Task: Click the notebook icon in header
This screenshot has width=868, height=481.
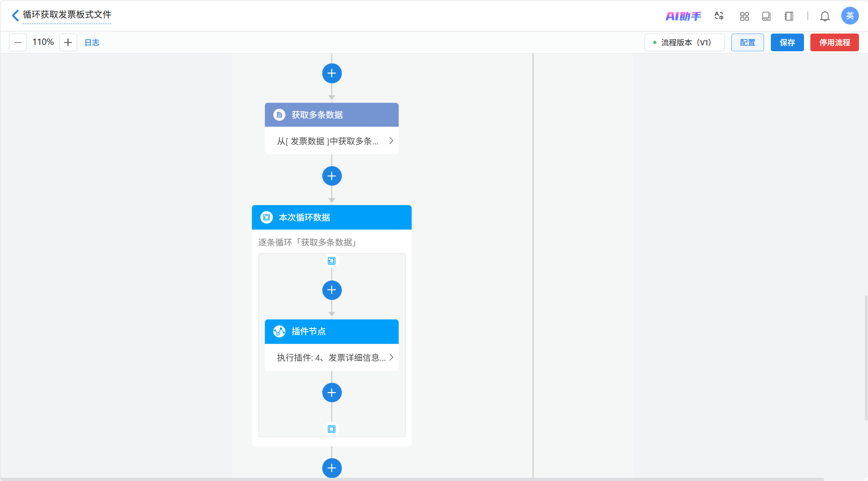Action: [789, 16]
